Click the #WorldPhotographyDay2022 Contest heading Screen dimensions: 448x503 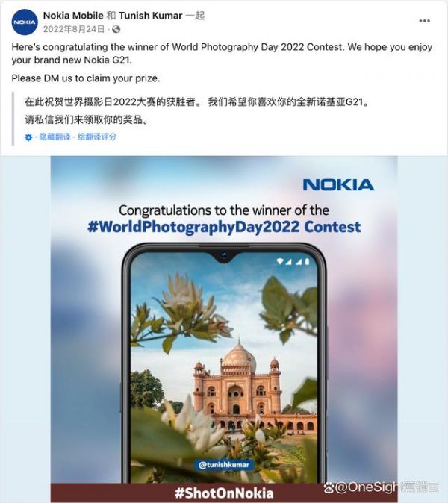pyautogui.click(x=224, y=227)
